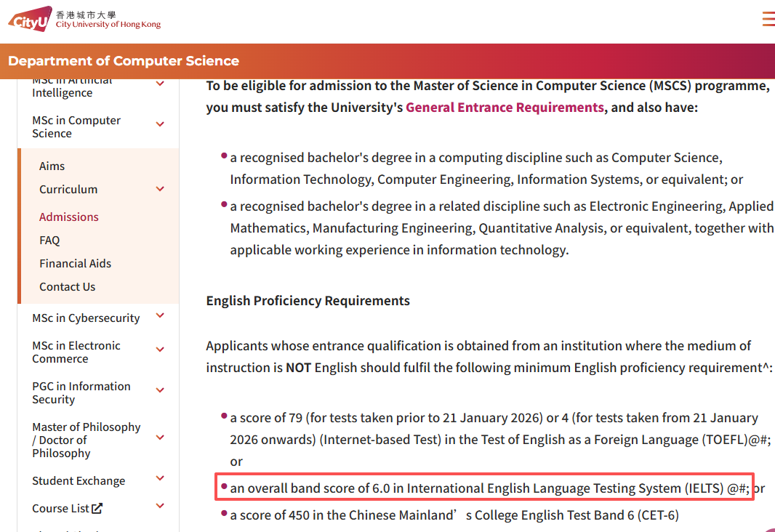Open Master of Philosophy / Doctor of Philosophy link
Image resolution: width=775 pixels, height=532 pixels.
pyautogui.click(x=87, y=440)
